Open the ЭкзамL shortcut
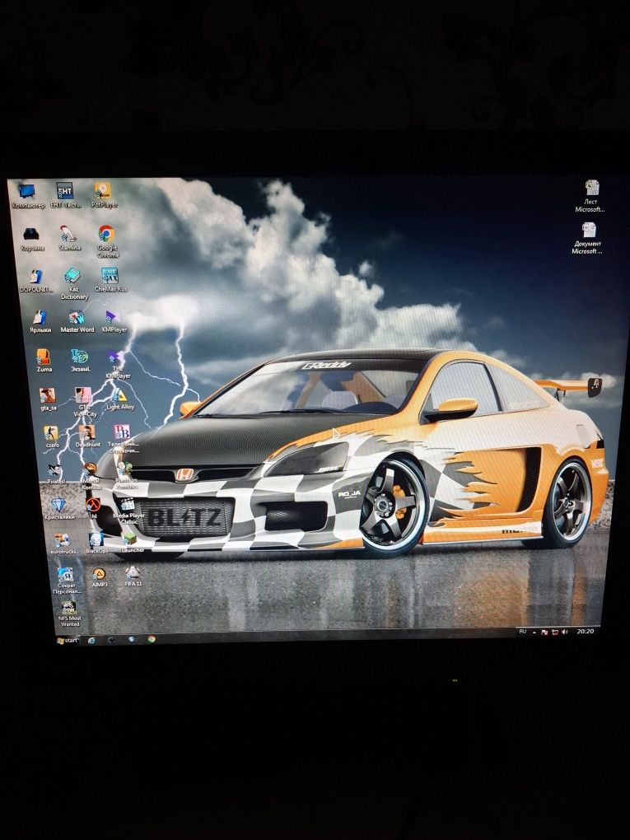Viewport: 630px width, 840px height. click(x=80, y=360)
